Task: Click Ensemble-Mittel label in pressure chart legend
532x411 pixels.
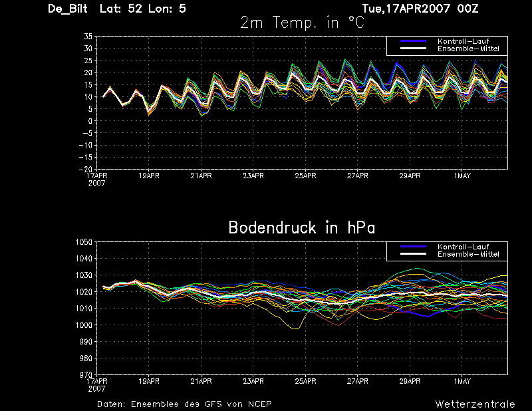Action: point(467,255)
